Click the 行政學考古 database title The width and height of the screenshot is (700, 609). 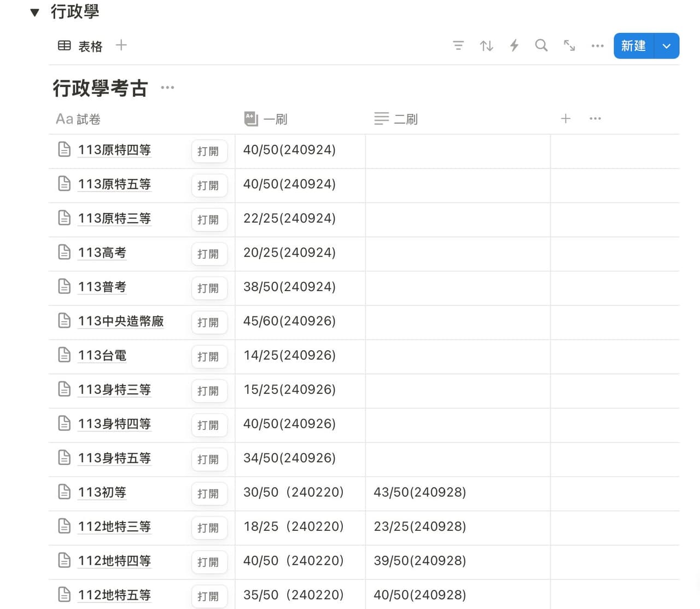pos(100,88)
